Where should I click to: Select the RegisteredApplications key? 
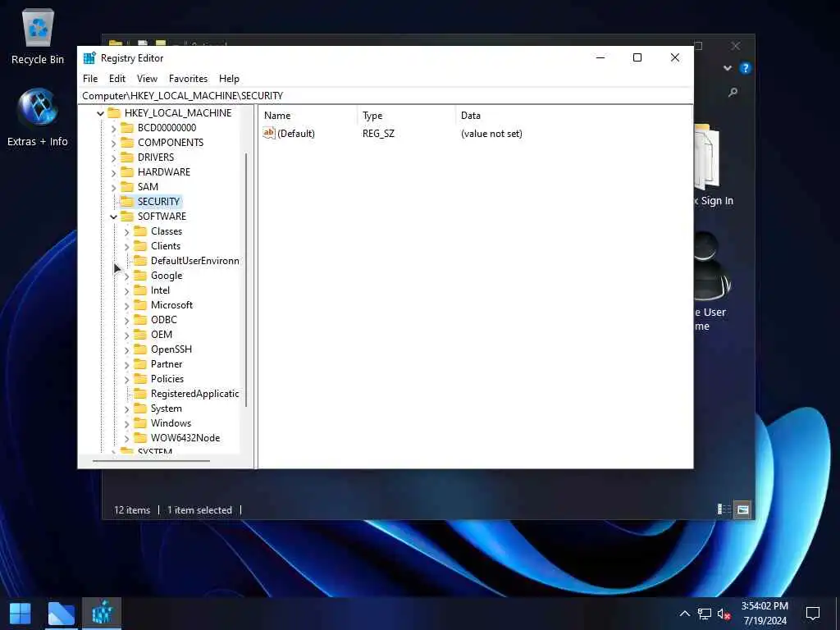(x=195, y=394)
